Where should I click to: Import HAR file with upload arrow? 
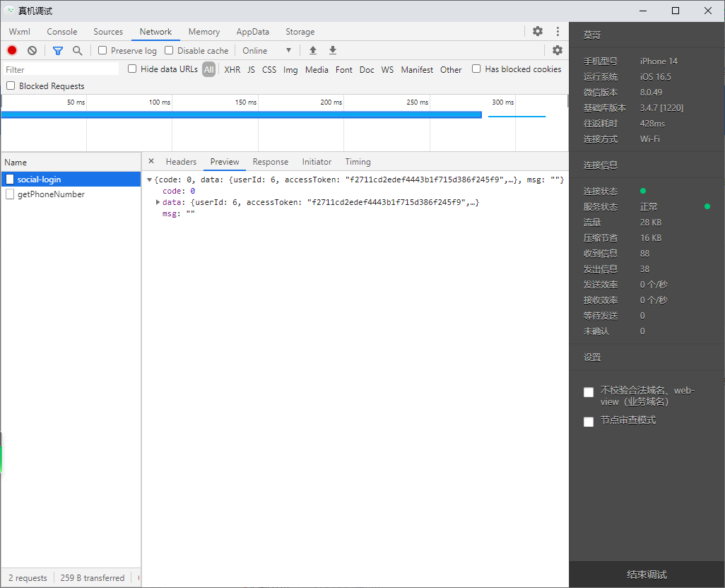[x=313, y=50]
